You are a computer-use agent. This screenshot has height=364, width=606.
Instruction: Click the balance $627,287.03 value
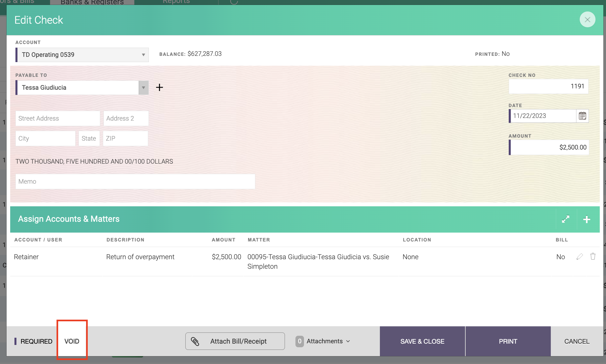tap(204, 54)
